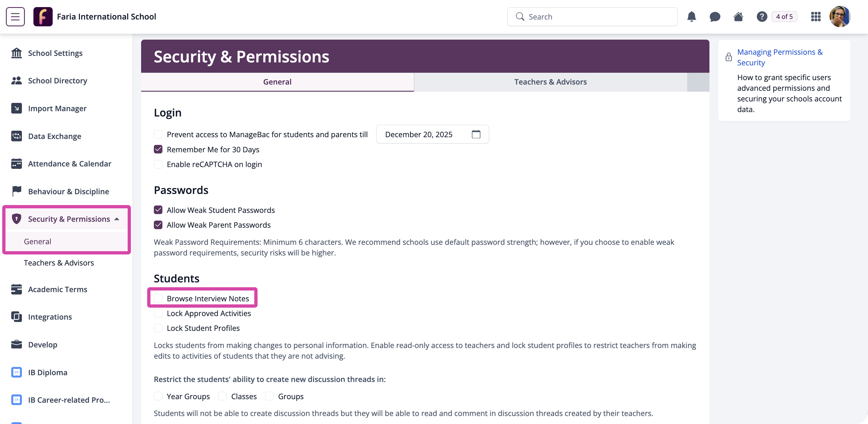Switch to the Teachers & Advisors tab

point(550,82)
